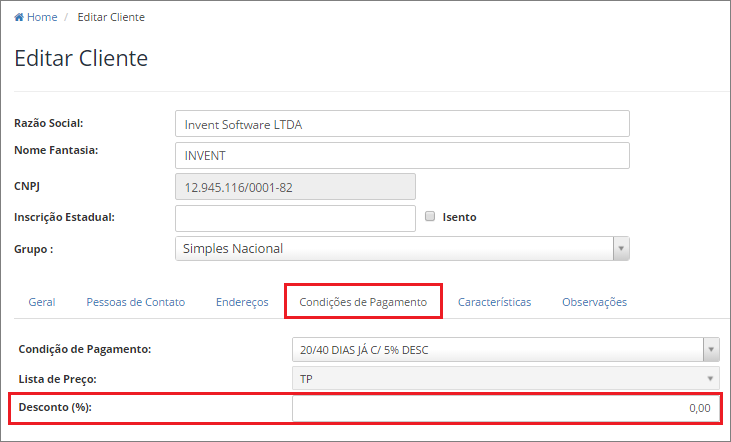731x442 pixels.
Task: Open the Home breadcrumb link
Action: 41,17
